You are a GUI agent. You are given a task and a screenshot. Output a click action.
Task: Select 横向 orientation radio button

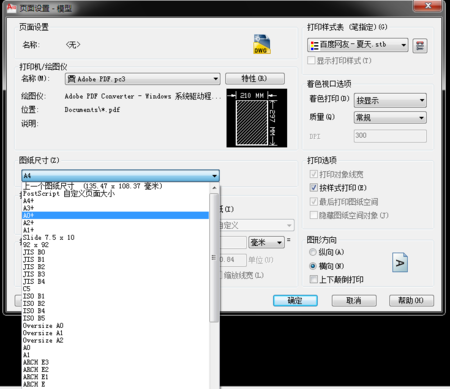[x=313, y=266]
